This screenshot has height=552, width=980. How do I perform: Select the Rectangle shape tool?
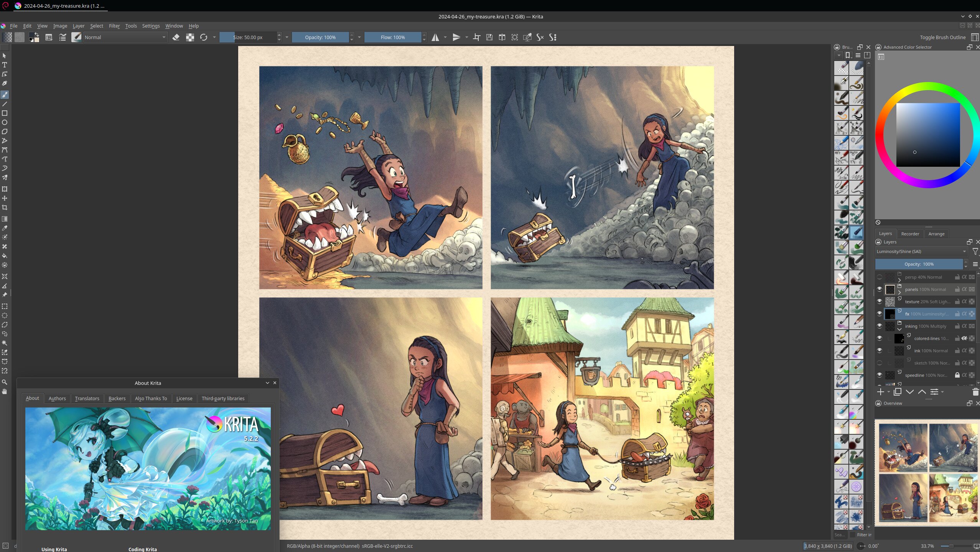5,113
